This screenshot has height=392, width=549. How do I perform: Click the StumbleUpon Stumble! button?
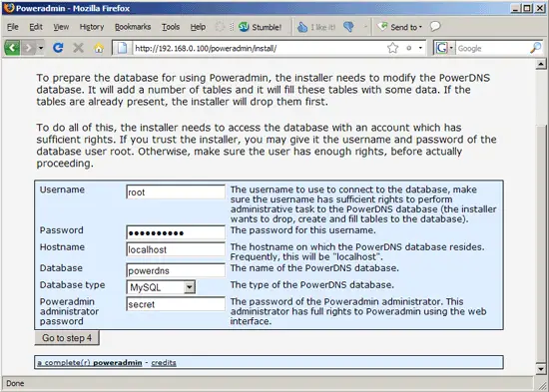(x=261, y=27)
